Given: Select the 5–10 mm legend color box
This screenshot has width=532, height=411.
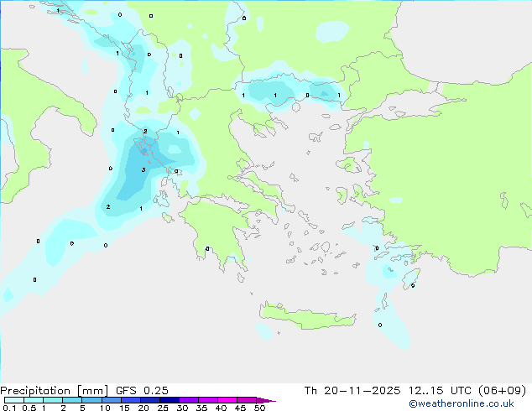Looking at the screenshot, I should pyautogui.click(x=91, y=400).
